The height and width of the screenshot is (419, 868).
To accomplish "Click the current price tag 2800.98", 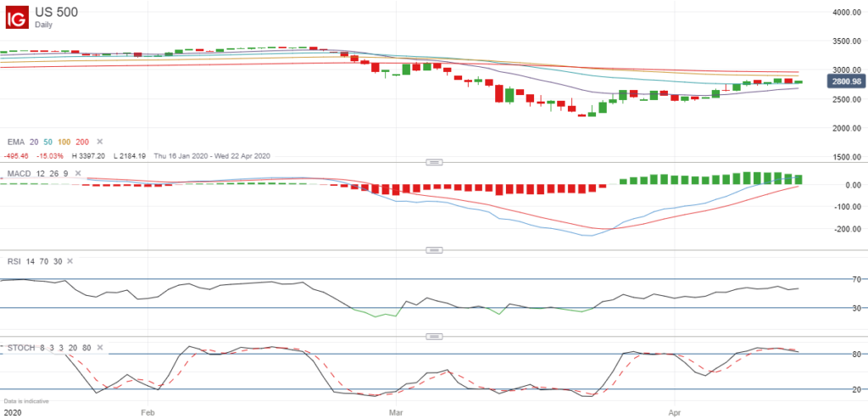I will (847, 82).
